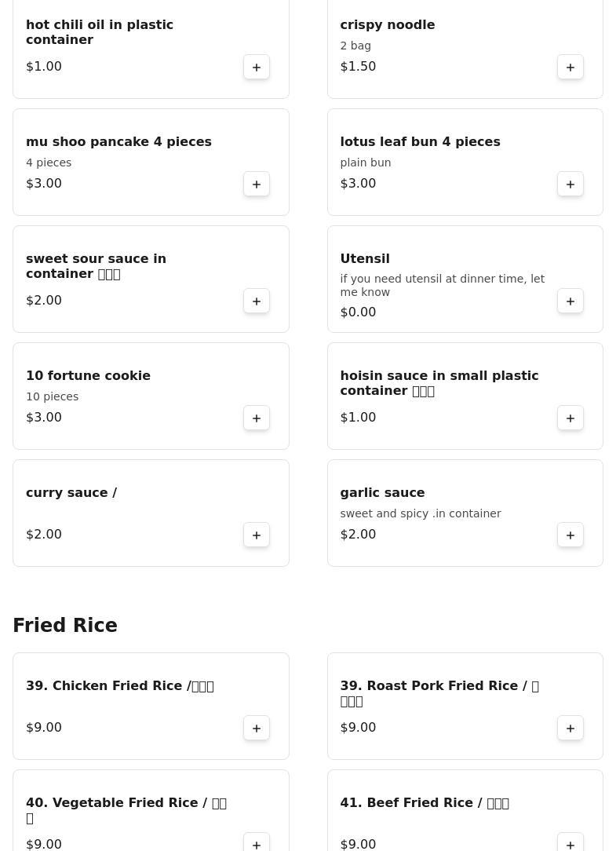The image size is (616, 851).
Task: Add Roast Pork Fried Rice
Action: (x=570, y=729)
